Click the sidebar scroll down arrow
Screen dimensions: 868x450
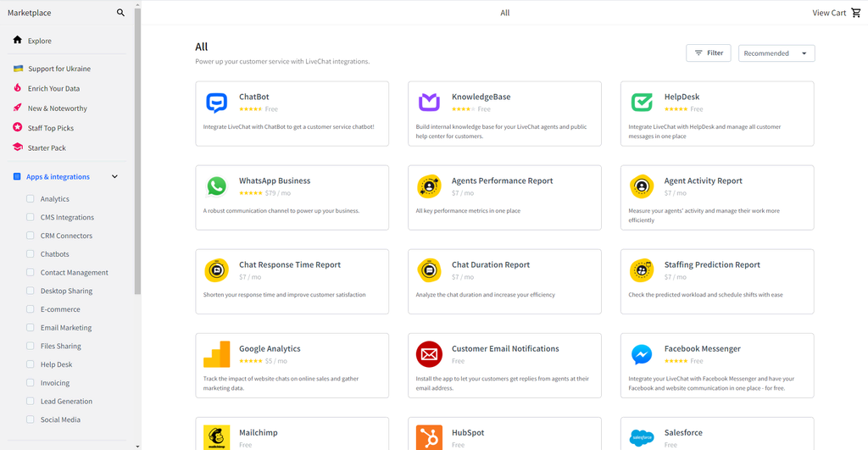tap(137, 446)
